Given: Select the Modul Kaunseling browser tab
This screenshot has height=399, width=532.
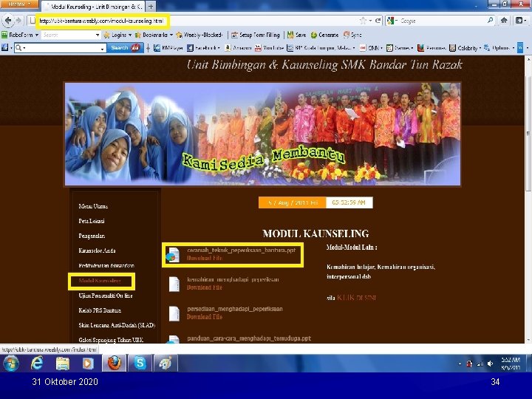Looking at the screenshot, I should tap(93, 6).
